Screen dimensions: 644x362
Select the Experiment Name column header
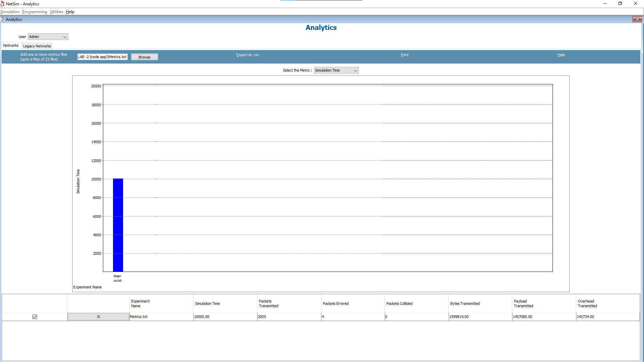161,304
